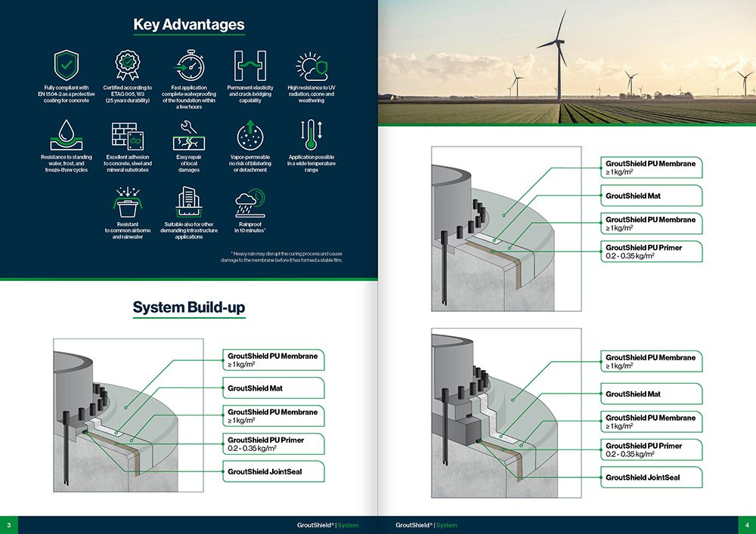Click the topmost 'GroutShield PU Membrane' label on page 4
This screenshot has height=534, width=756.
coord(652,168)
